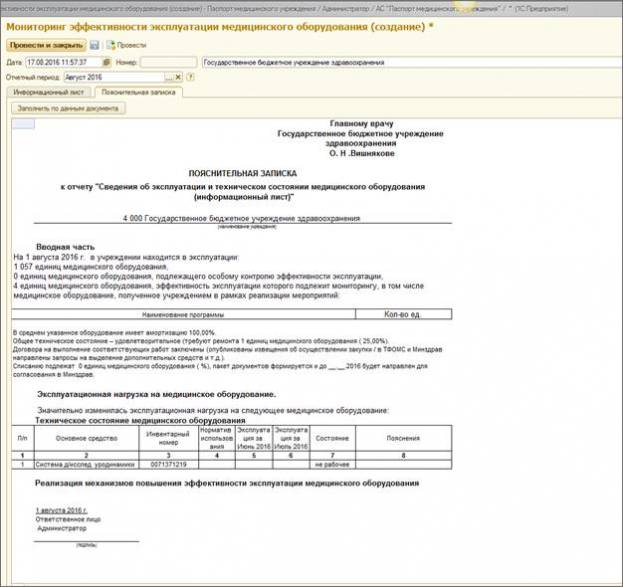
Task: Click the 'Провести и закрыть' button
Action: coord(44,45)
